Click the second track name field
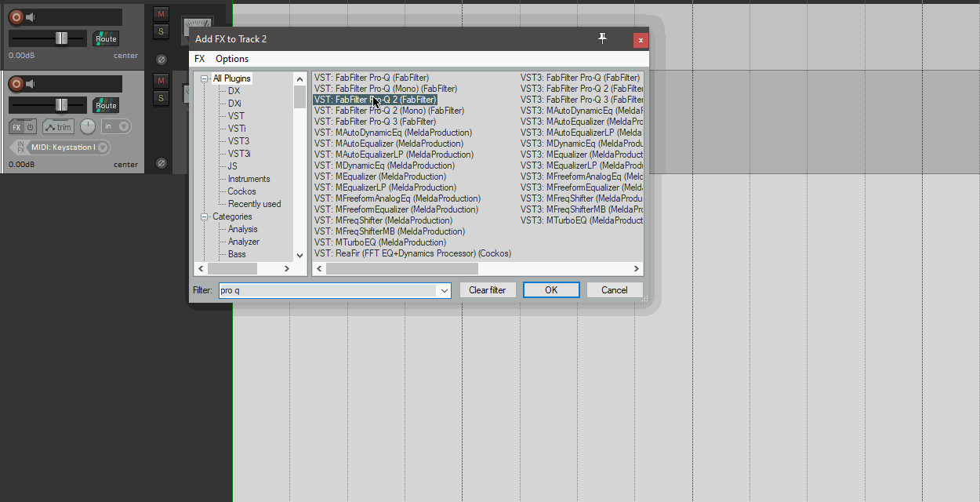 coord(80,84)
